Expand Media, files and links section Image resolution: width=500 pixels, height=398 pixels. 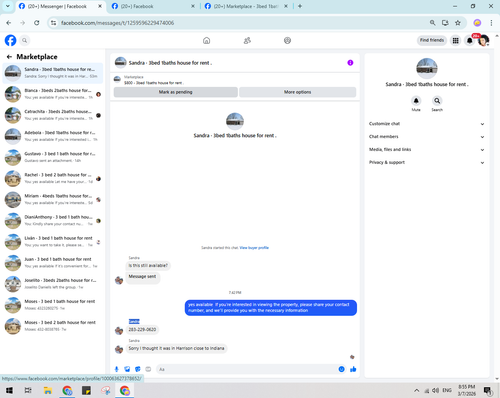pyautogui.click(x=426, y=150)
